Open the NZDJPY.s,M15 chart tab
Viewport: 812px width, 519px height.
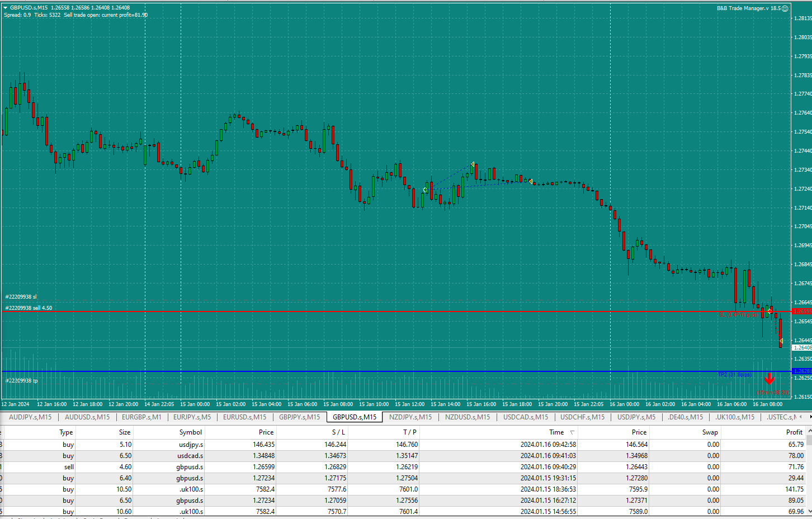(410, 417)
